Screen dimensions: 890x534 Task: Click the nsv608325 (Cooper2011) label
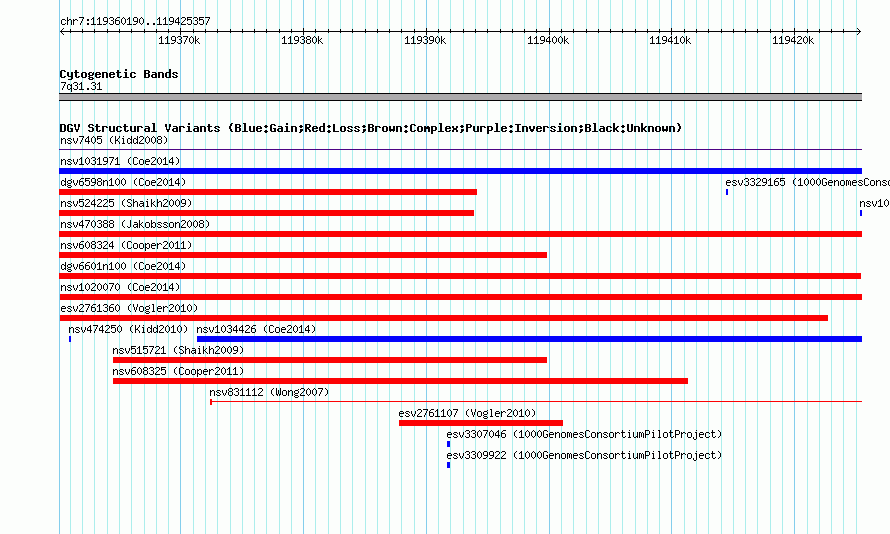[178, 371]
